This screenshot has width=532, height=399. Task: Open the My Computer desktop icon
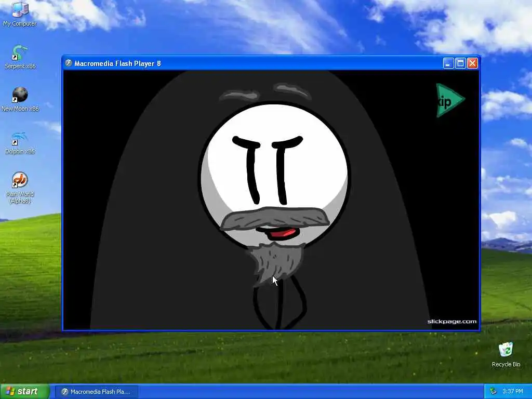(x=20, y=14)
